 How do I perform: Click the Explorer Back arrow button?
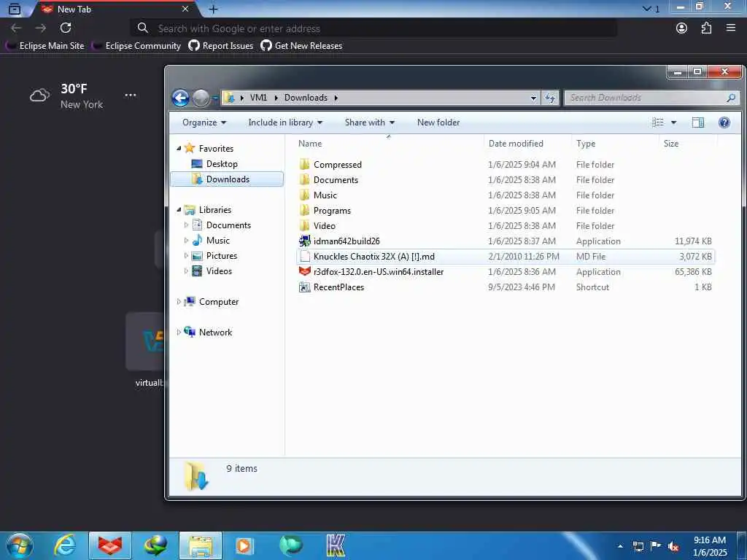181,98
